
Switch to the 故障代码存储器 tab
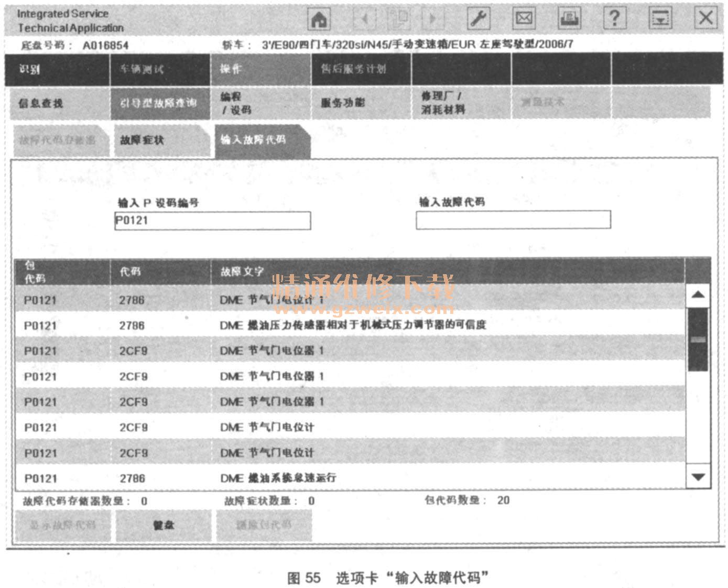tap(60, 140)
